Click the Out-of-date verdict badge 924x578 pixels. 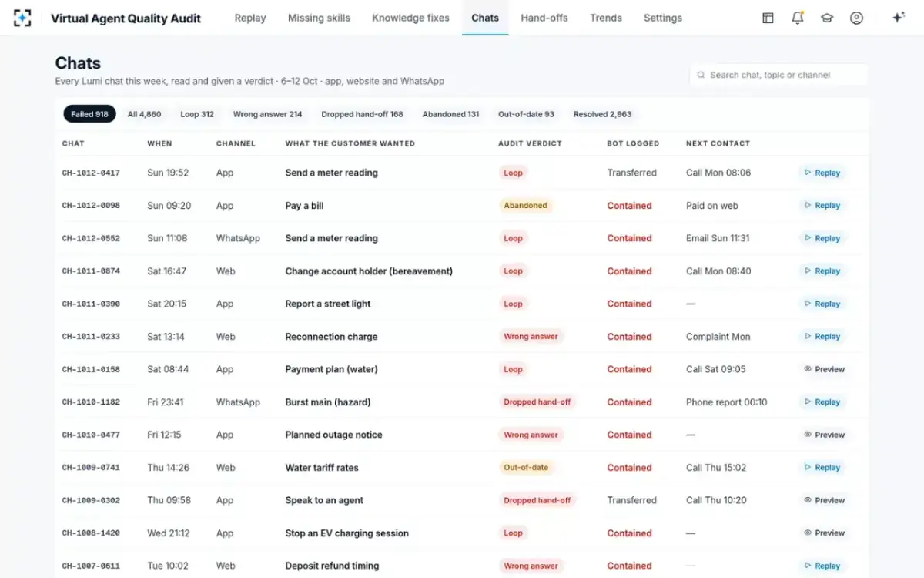(x=527, y=468)
